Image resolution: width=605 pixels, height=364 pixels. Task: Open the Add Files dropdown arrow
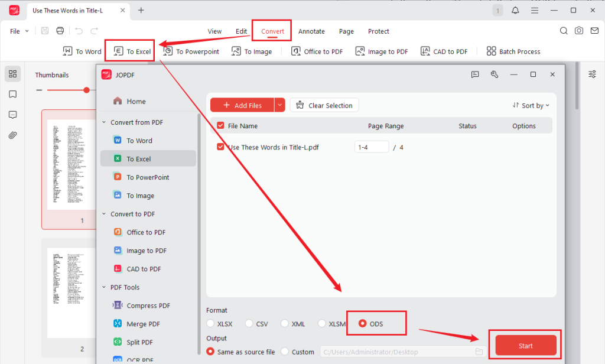279,105
